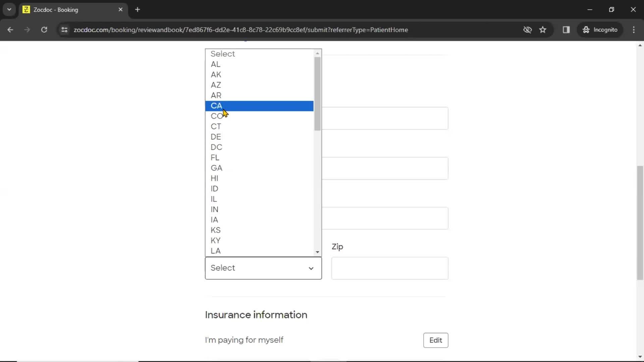644x362 pixels.
Task: Click the Zip input field
Action: 390,268
